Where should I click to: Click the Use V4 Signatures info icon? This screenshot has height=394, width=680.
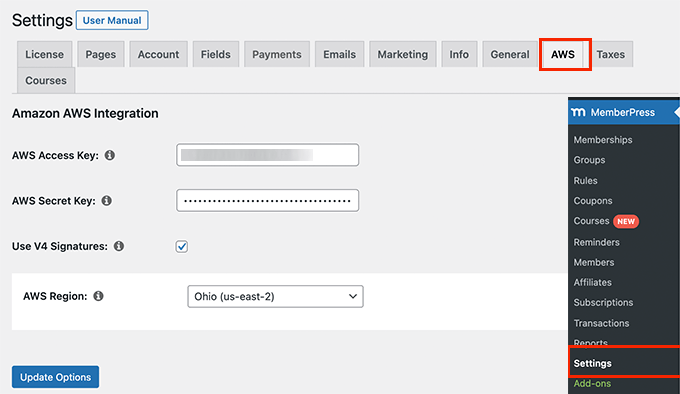[119, 246]
